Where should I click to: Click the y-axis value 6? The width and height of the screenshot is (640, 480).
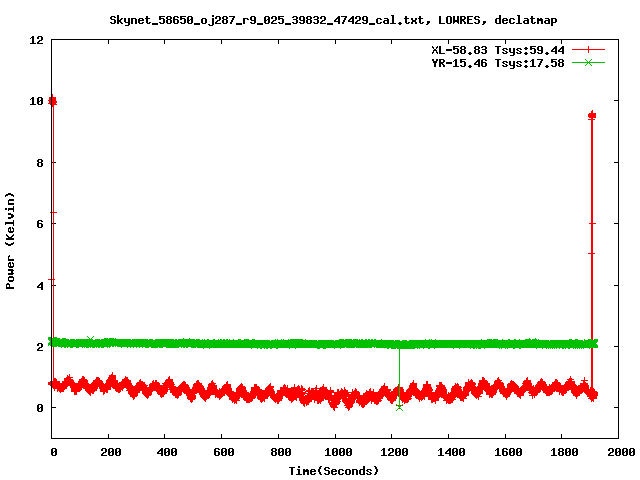click(x=40, y=224)
